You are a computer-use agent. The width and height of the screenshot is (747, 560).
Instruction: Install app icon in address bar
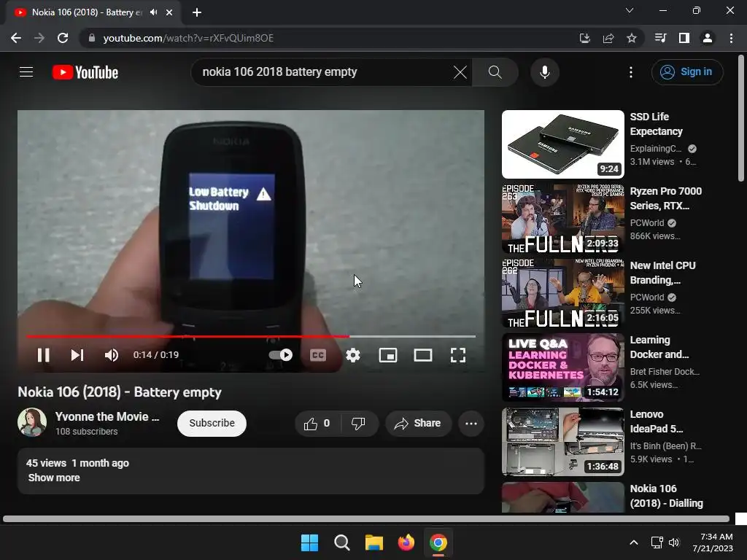pos(584,38)
